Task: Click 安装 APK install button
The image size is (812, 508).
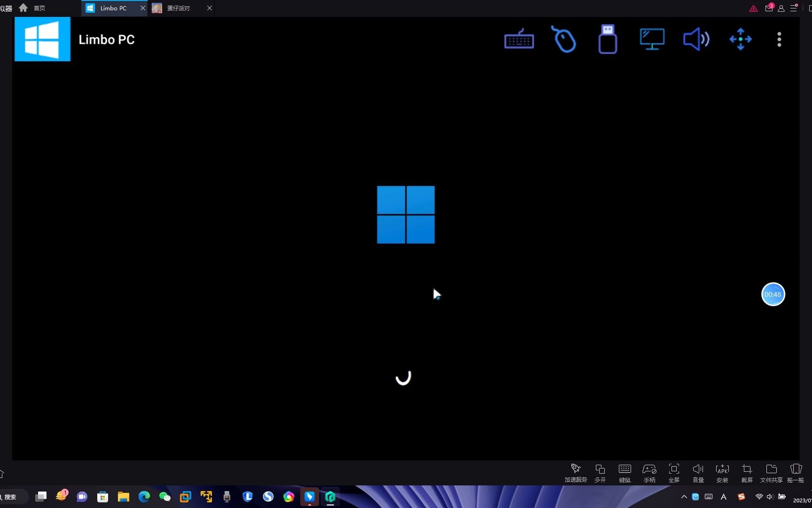Action: [722, 473]
